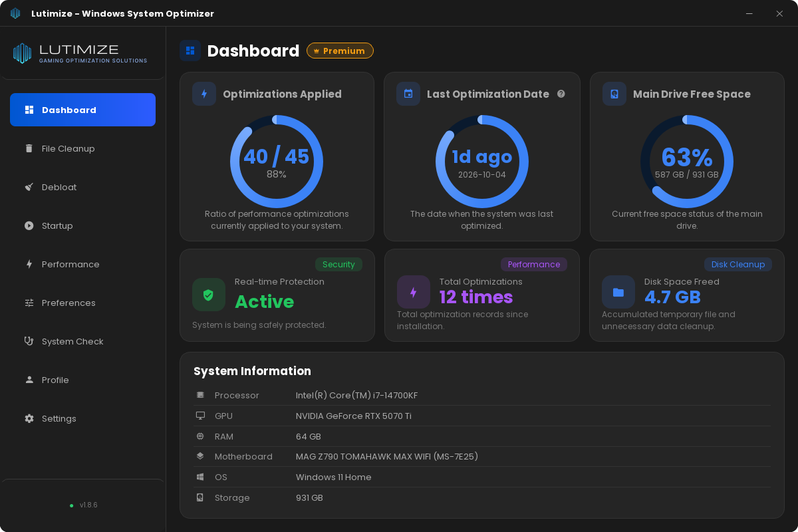Click the 88% percentage text
This screenshot has width=798, height=532.
click(x=277, y=174)
